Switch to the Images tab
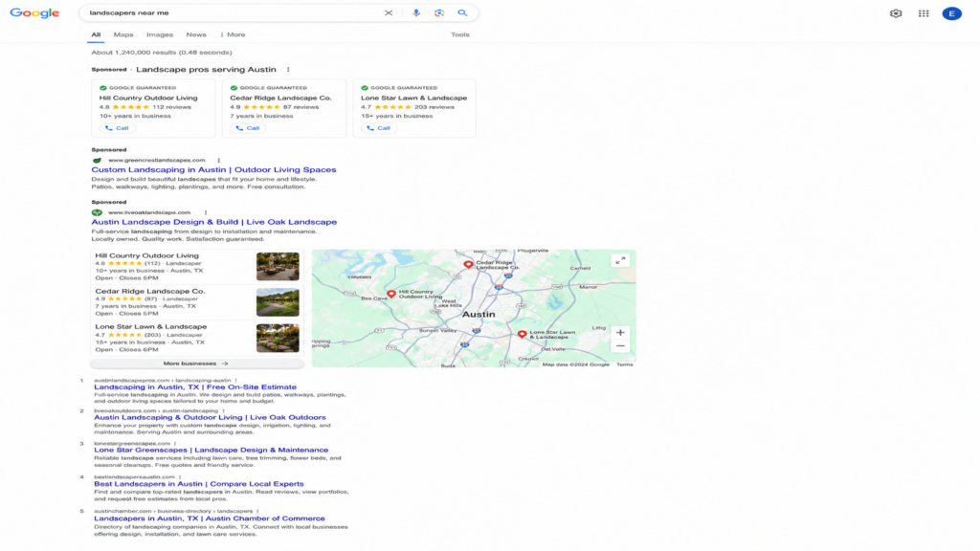This screenshot has width=980, height=551. [160, 34]
